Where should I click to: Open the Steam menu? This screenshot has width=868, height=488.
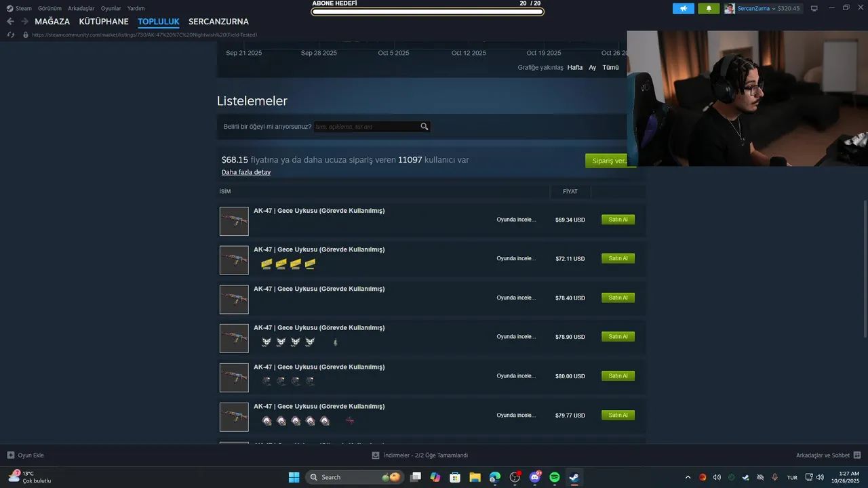click(x=24, y=8)
